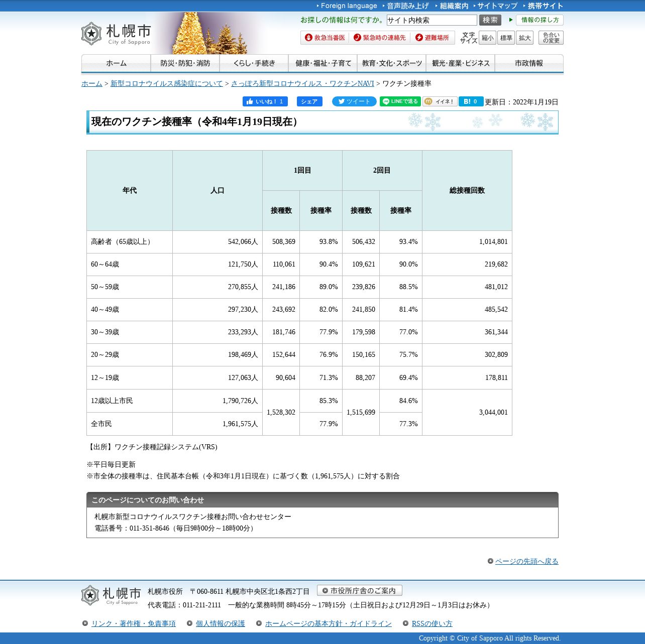
Task: Open the 救急当番医 emergency doctor link
Action: coord(325,38)
